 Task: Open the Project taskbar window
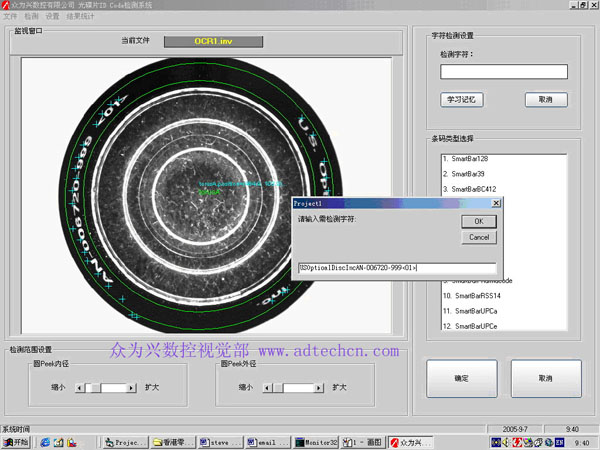(126, 441)
